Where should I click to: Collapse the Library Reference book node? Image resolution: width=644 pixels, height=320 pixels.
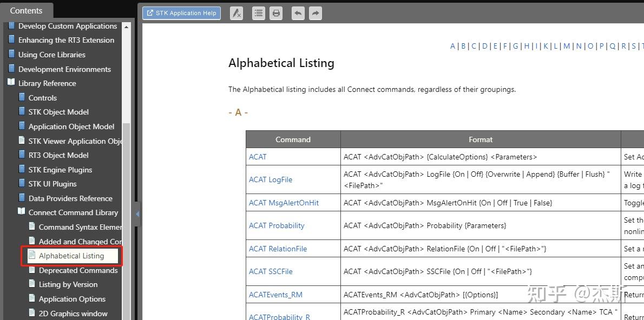click(x=11, y=83)
